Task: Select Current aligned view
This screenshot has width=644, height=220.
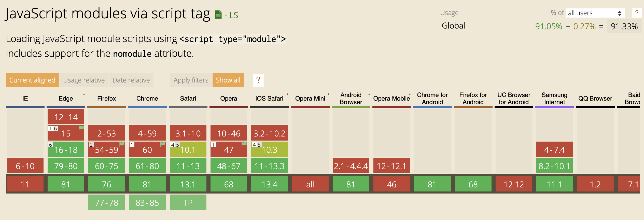Action: [32, 80]
